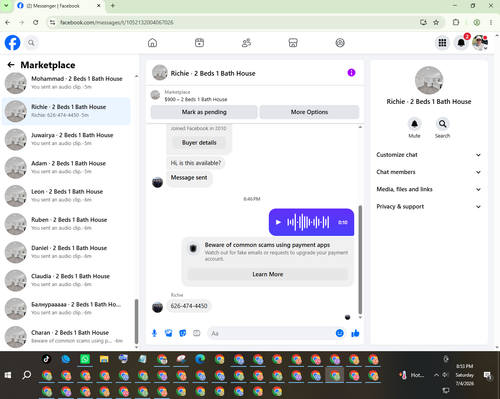Open File Explorer from the taskbar
The height and width of the screenshot is (399, 500).
104,359
